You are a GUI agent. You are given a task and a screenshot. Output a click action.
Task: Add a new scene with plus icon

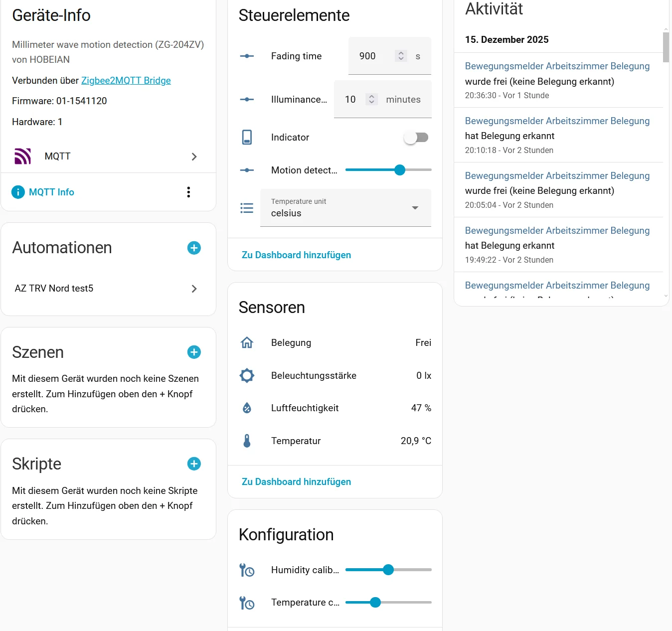[x=194, y=352]
